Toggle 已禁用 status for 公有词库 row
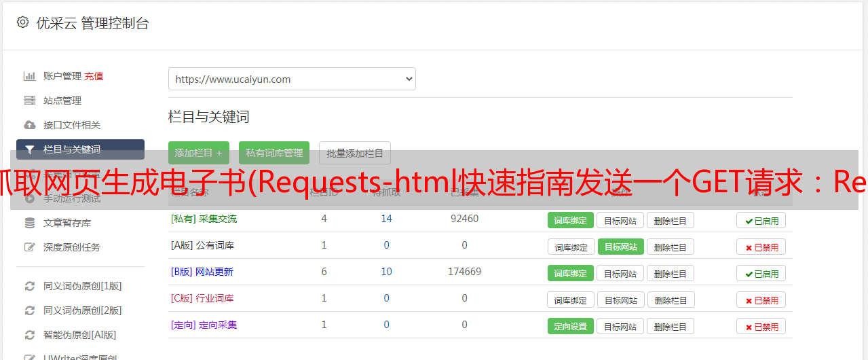Viewport: 868px width, 360px height. (x=761, y=247)
